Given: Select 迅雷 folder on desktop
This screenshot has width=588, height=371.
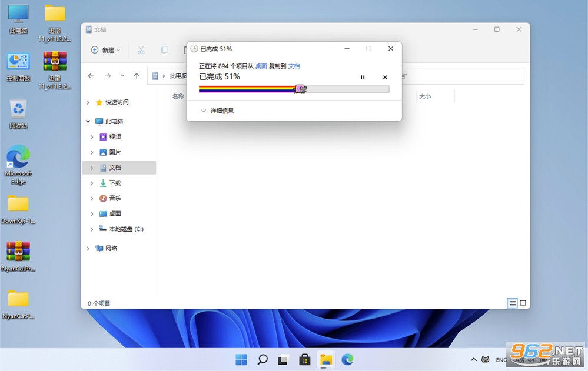Looking at the screenshot, I should 55,22.
